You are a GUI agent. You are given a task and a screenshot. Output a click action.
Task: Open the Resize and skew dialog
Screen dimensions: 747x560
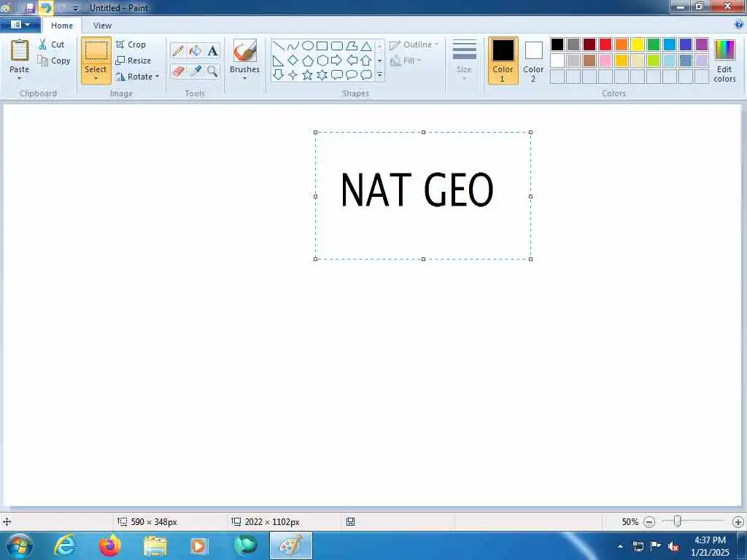pyautogui.click(x=133, y=61)
